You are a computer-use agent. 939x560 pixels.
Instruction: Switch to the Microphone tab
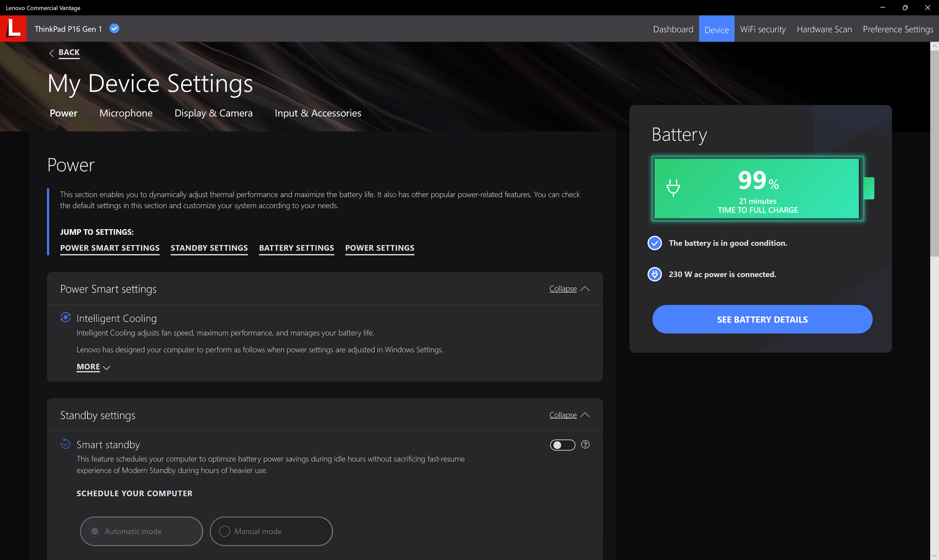tap(126, 113)
